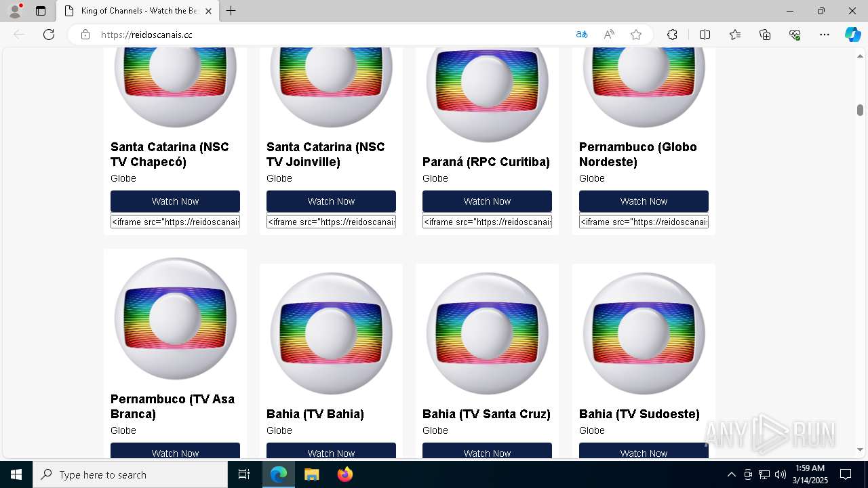The width and height of the screenshot is (868, 488).
Task: Watch Now for Globo Nordeste
Action: click(644, 201)
